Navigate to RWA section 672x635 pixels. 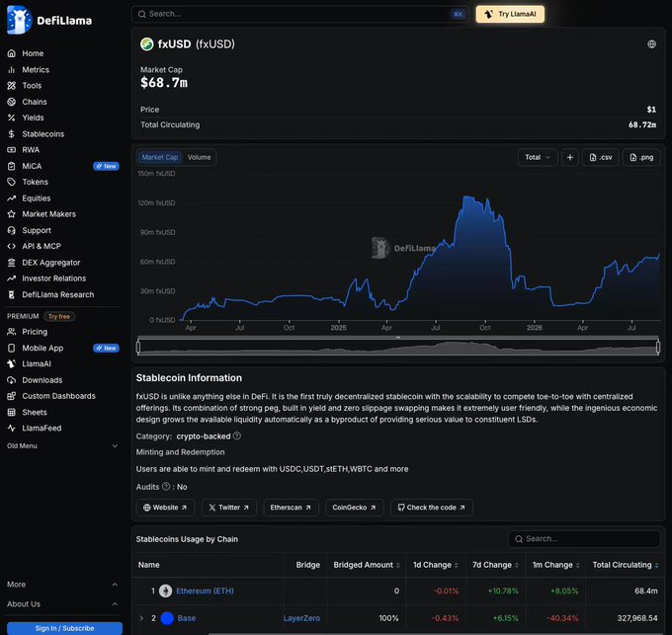coord(31,150)
